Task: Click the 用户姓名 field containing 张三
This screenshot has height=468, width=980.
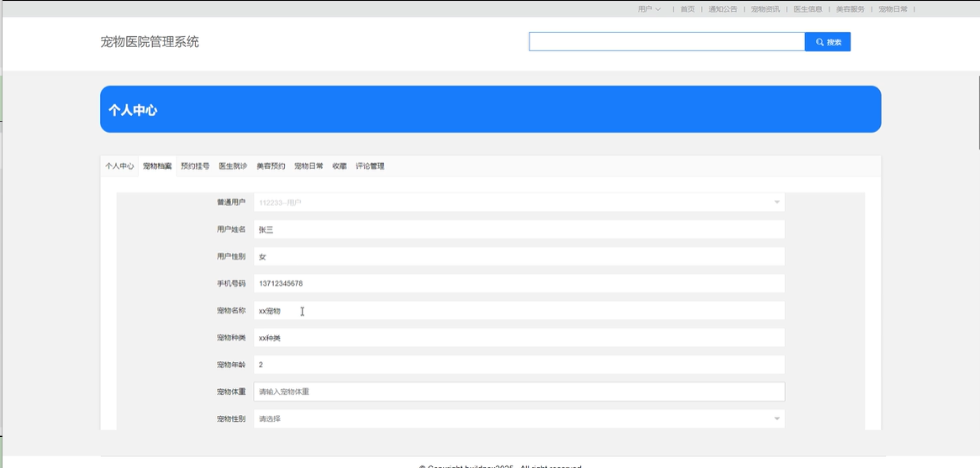Action: point(519,229)
